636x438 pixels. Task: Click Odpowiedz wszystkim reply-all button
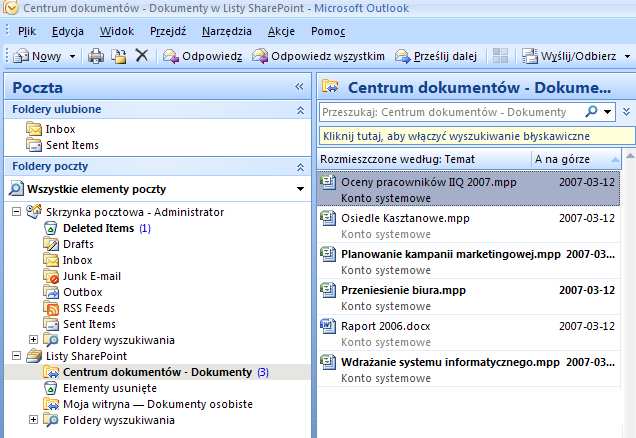pyautogui.click(x=318, y=56)
